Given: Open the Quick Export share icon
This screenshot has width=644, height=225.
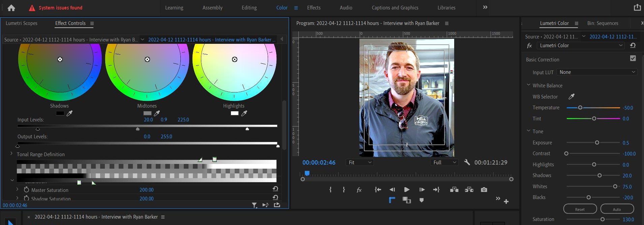Looking at the screenshot, I should 637,7.
